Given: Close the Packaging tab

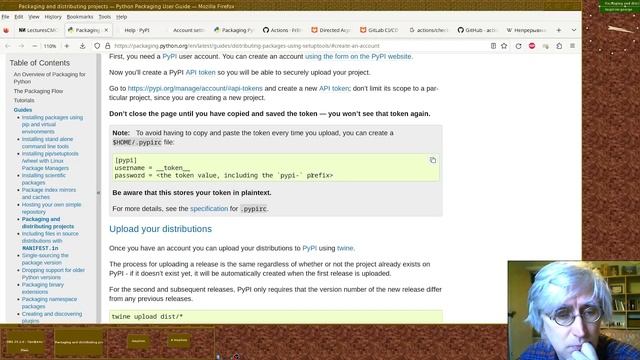Looking at the screenshot, I should coord(106,30).
